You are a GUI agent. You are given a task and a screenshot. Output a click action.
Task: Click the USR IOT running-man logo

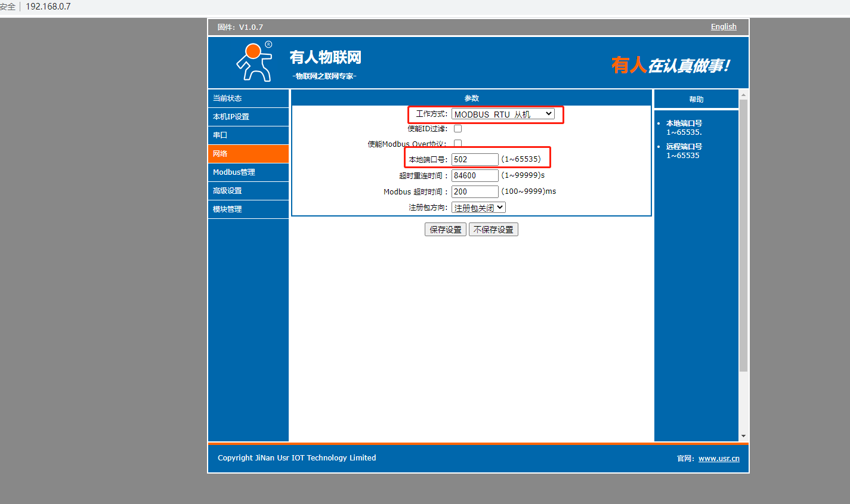pos(255,61)
